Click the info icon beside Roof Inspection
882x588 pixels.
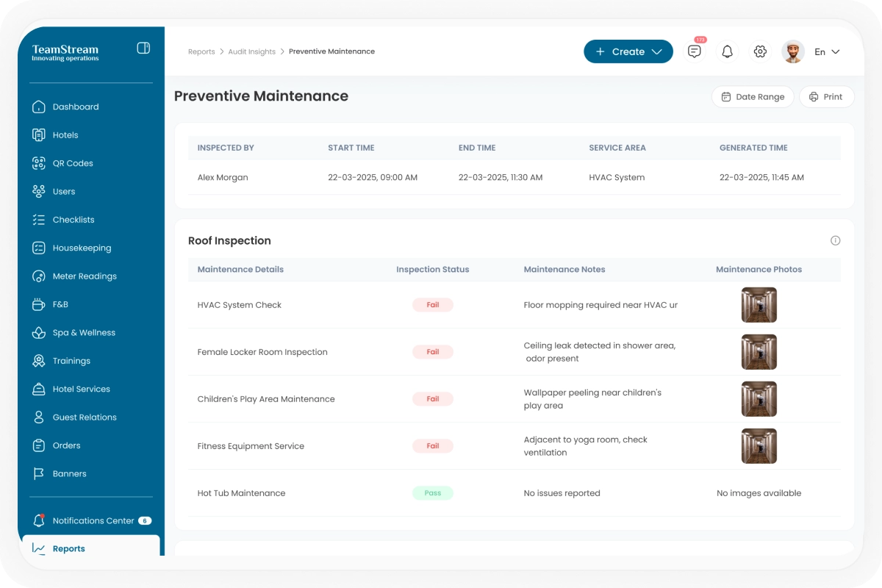(835, 240)
